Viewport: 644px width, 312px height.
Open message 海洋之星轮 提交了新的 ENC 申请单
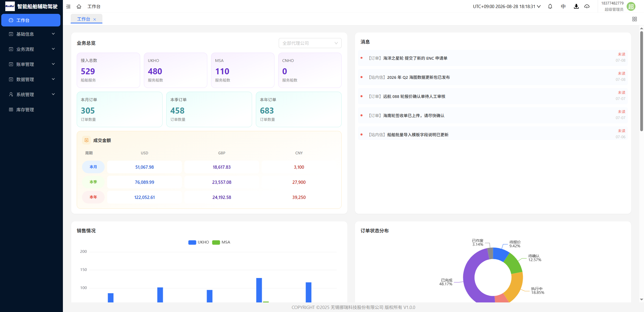click(x=493, y=58)
